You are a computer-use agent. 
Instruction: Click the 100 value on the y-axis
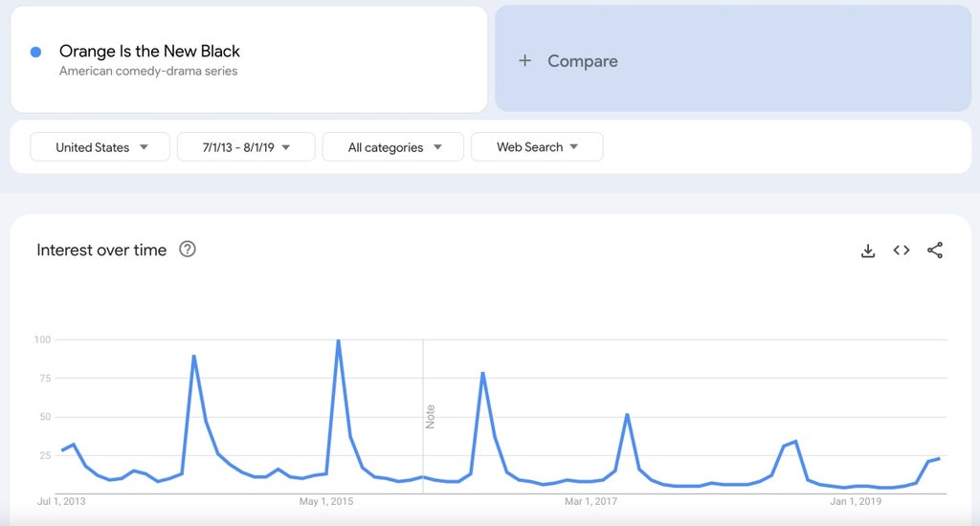pyautogui.click(x=42, y=340)
